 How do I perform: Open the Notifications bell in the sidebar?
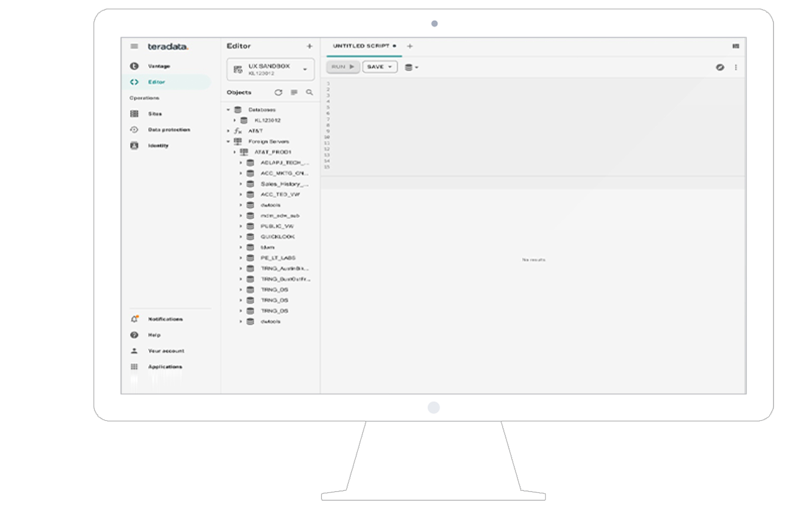[x=135, y=319]
